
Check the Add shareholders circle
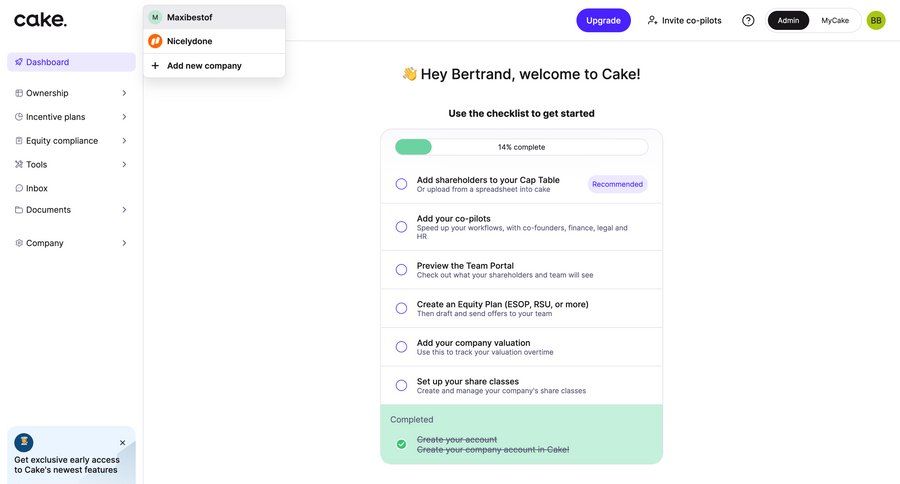pyautogui.click(x=401, y=184)
